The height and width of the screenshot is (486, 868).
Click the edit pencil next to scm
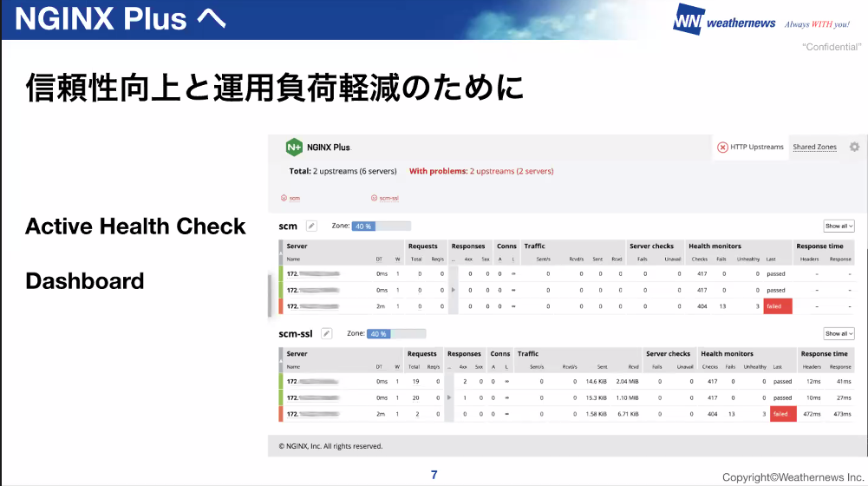coord(311,227)
